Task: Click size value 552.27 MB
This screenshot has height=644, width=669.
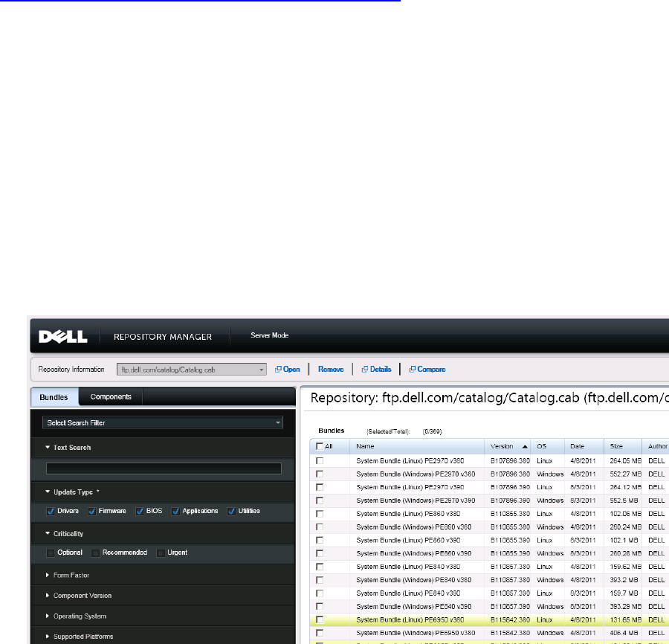Action: (x=625, y=474)
